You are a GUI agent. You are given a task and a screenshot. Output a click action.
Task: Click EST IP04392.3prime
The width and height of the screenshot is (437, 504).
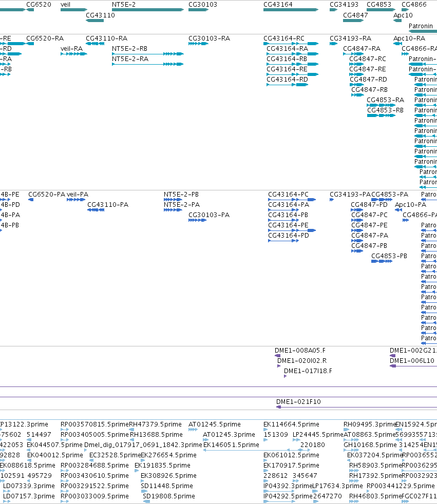click(x=288, y=486)
